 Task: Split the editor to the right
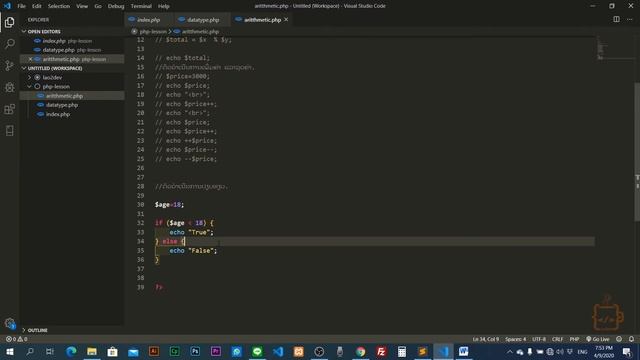pyautogui.click(x=616, y=19)
